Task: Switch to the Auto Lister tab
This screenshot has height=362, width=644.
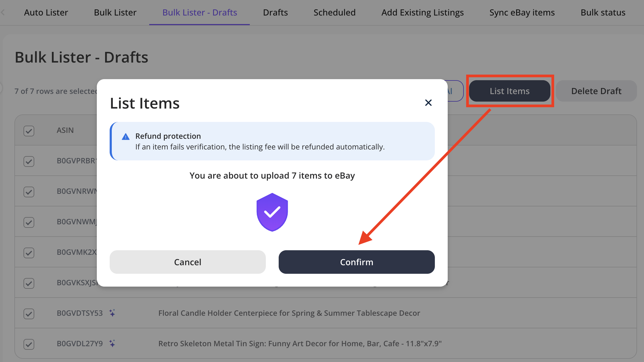Action: [46, 13]
